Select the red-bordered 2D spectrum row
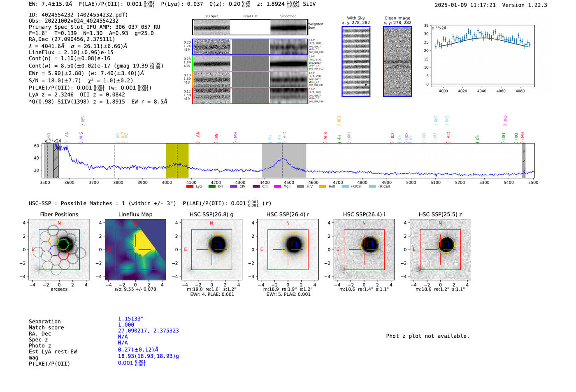 pos(250,95)
